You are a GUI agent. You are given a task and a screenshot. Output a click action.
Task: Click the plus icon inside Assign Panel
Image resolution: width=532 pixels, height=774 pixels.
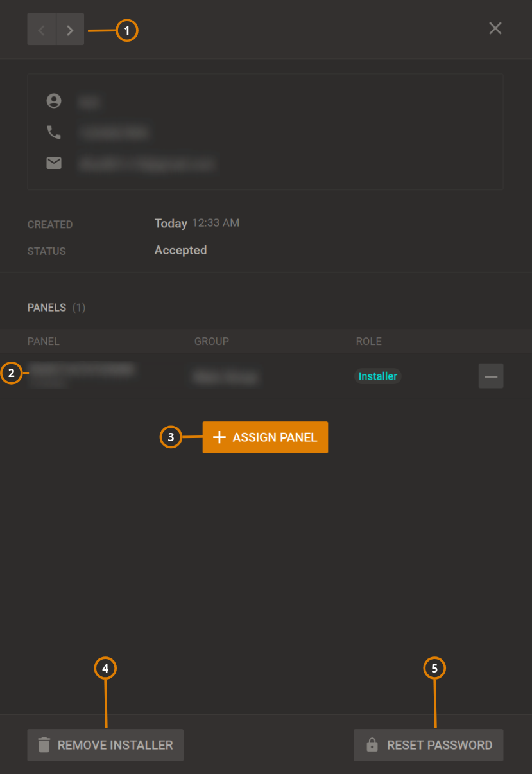219,437
